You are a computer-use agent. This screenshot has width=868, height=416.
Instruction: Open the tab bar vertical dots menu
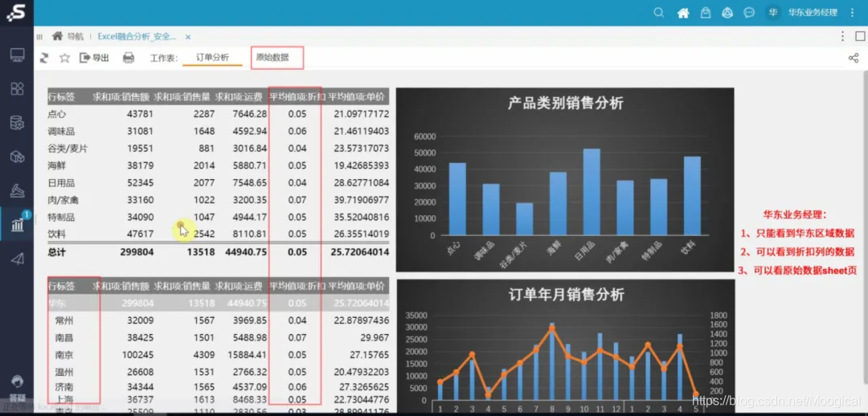(x=842, y=36)
